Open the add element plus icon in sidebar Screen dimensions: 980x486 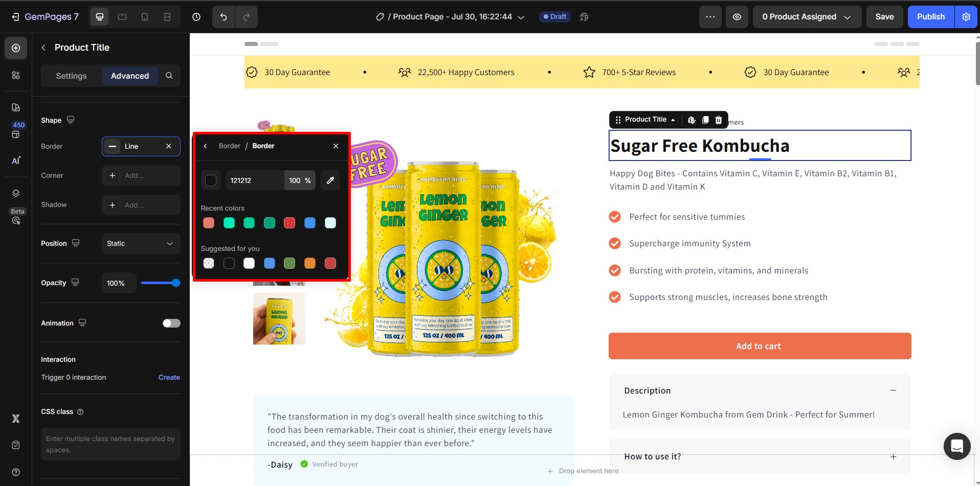point(16,48)
